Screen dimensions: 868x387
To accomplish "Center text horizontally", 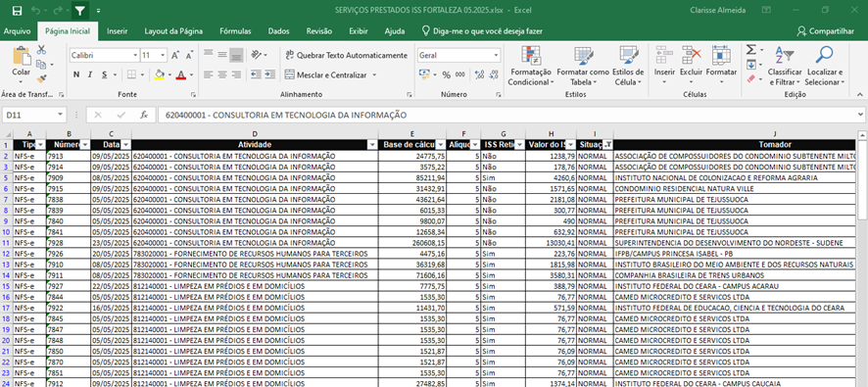I will (222, 74).
